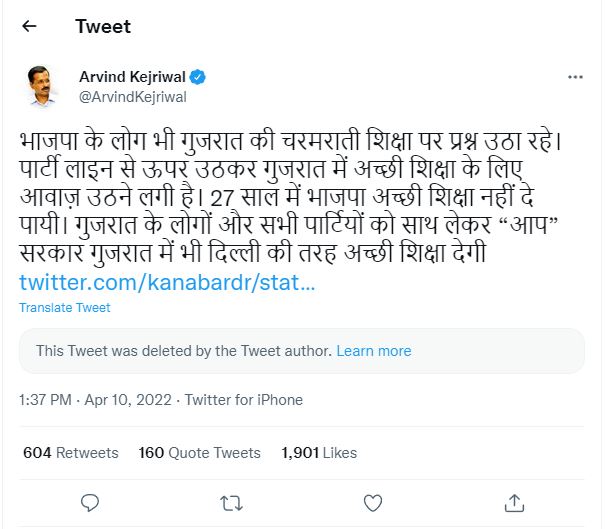Screen dimensions: 605x529
Task: Open the twitter.com/kanabardr link
Action: coord(167,283)
